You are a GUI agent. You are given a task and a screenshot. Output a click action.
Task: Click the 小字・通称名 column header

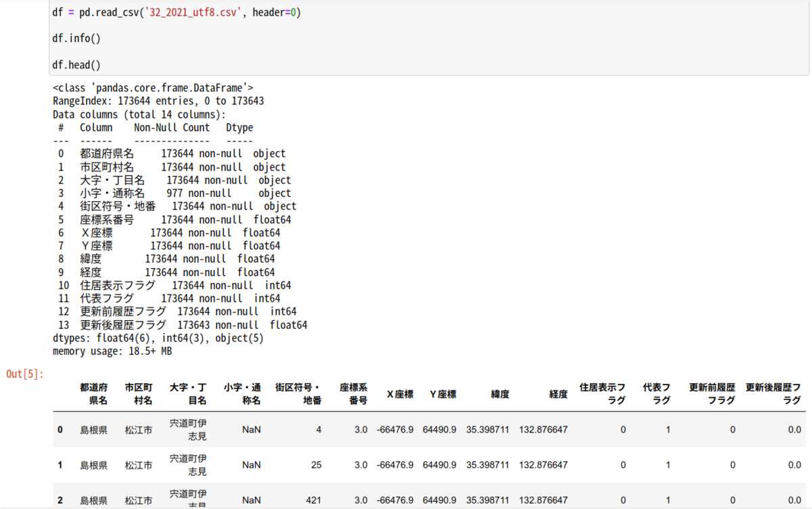pyautogui.click(x=242, y=393)
